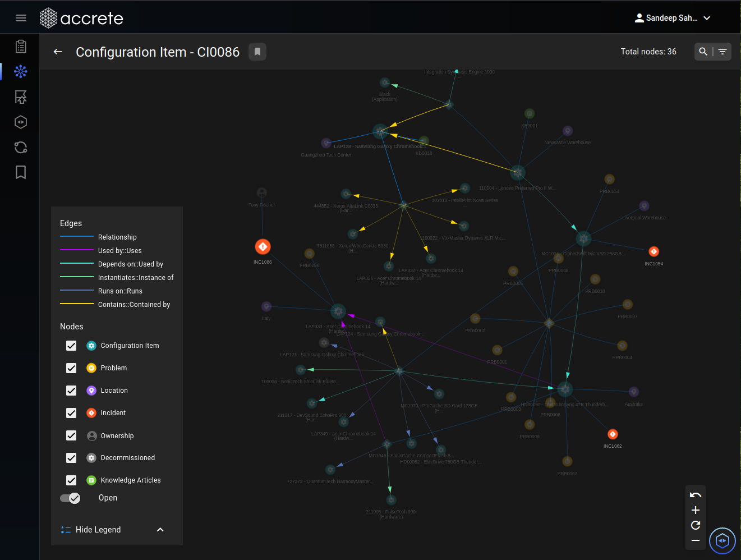Zoom in using the plus control
This screenshot has height=560, width=741.
point(695,510)
